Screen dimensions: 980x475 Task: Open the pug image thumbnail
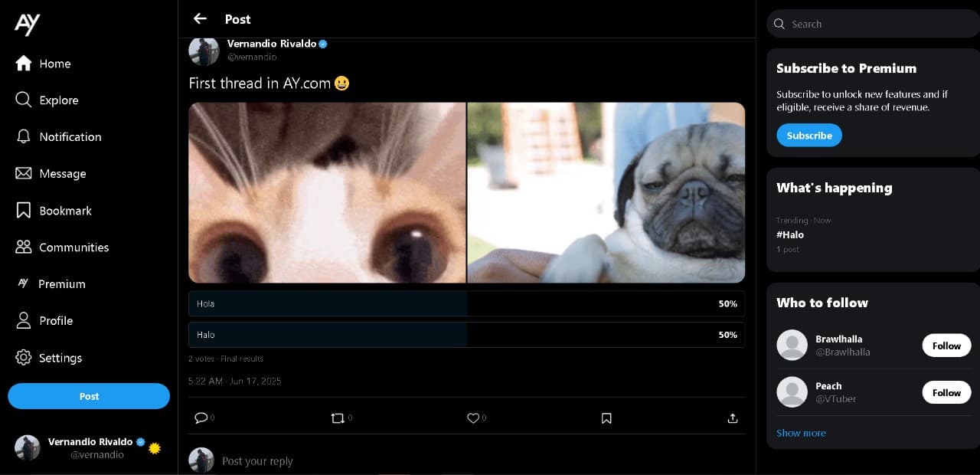click(606, 192)
